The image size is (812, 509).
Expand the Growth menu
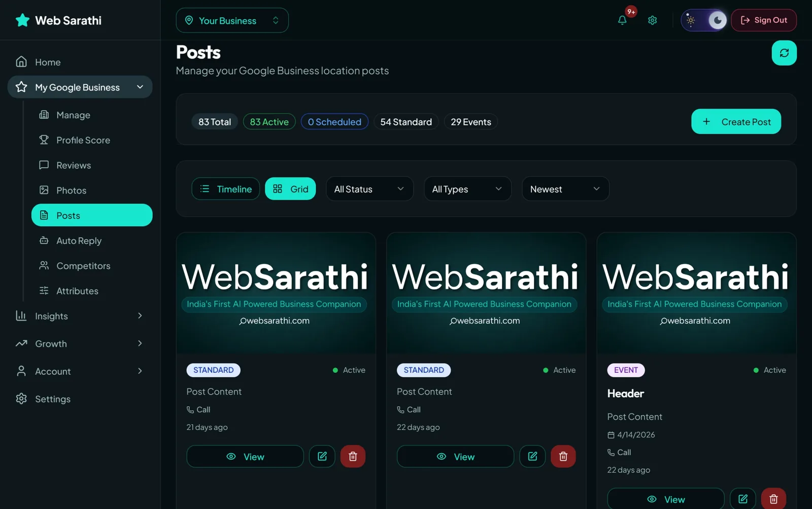[80, 343]
